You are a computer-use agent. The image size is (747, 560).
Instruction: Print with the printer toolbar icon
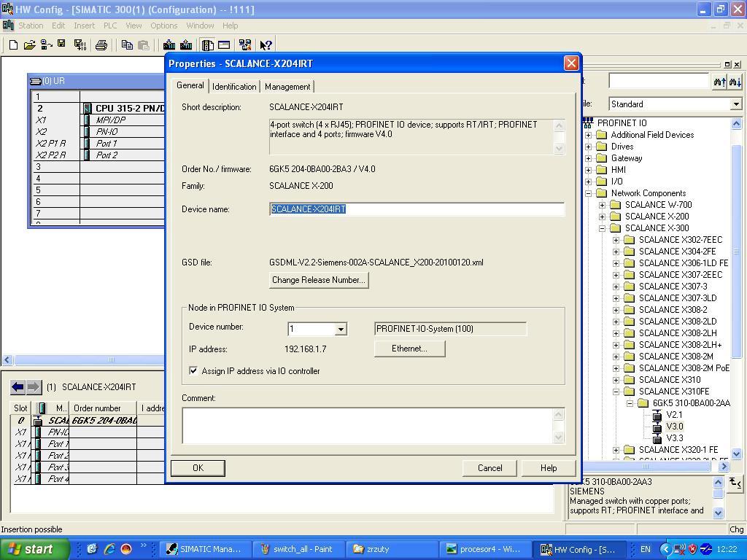click(101, 45)
